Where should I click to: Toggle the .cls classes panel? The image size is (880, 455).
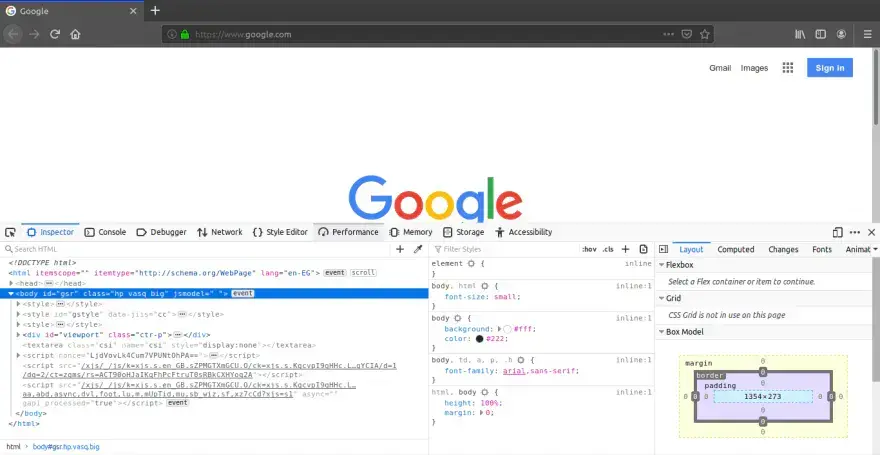[x=607, y=249]
